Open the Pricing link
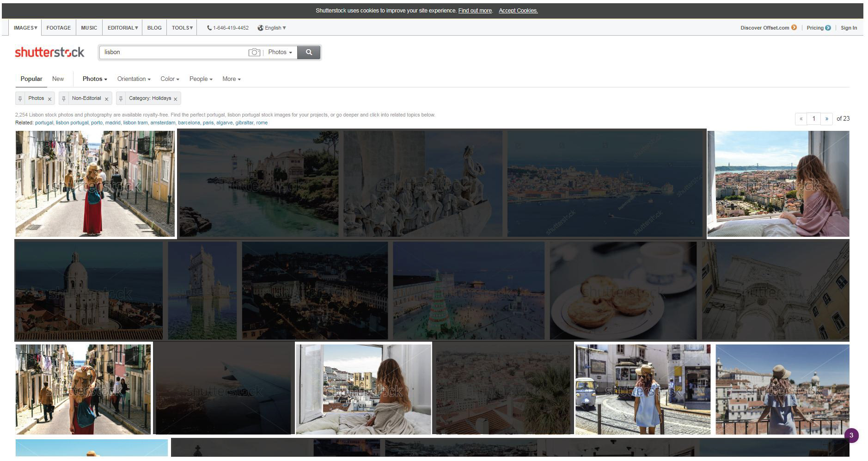Viewport: 868px width, 461px height. pos(815,28)
